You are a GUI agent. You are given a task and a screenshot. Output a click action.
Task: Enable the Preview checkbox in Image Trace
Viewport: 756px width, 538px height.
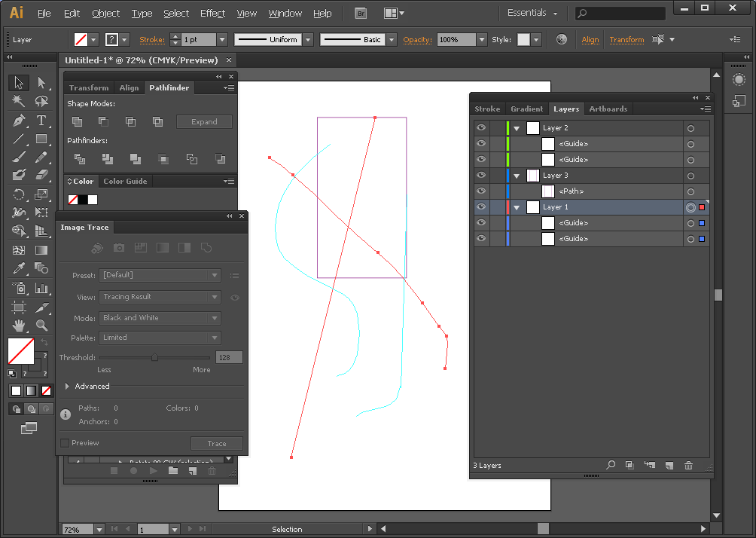pyautogui.click(x=65, y=443)
